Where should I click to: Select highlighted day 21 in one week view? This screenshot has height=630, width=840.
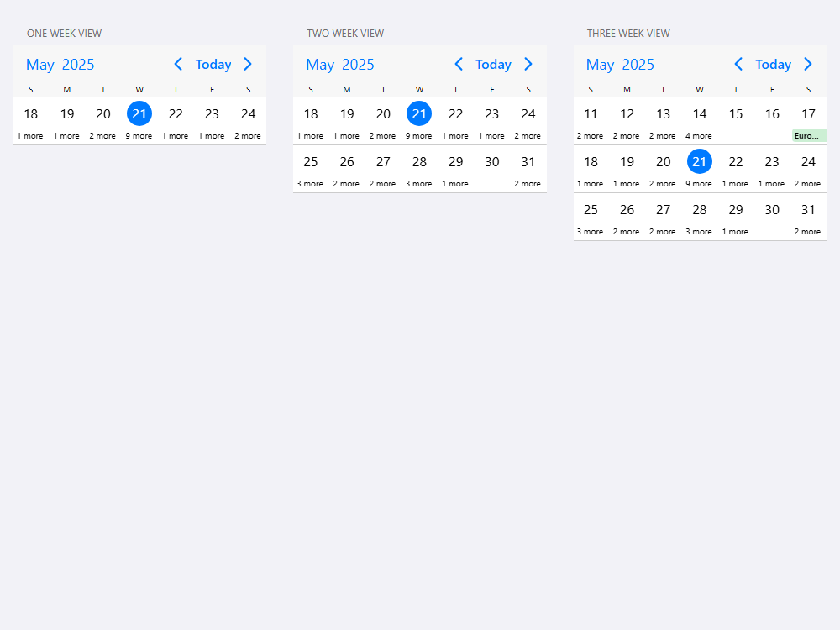(x=139, y=113)
